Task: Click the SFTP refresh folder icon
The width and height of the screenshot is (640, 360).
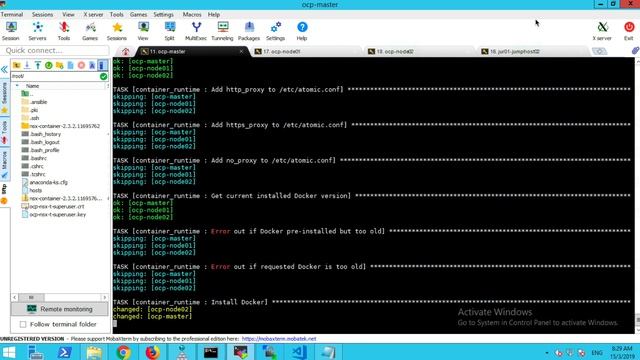Action: 49,65
